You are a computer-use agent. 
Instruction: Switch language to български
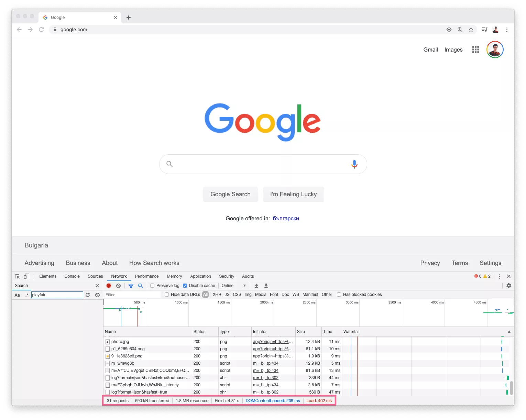[x=286, y=219]
